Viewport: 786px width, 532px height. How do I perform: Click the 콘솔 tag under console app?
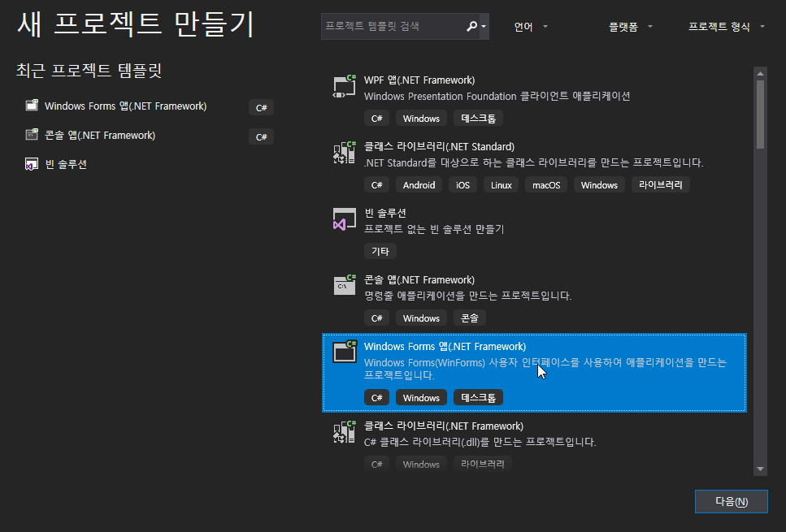[x=470, y=318]
